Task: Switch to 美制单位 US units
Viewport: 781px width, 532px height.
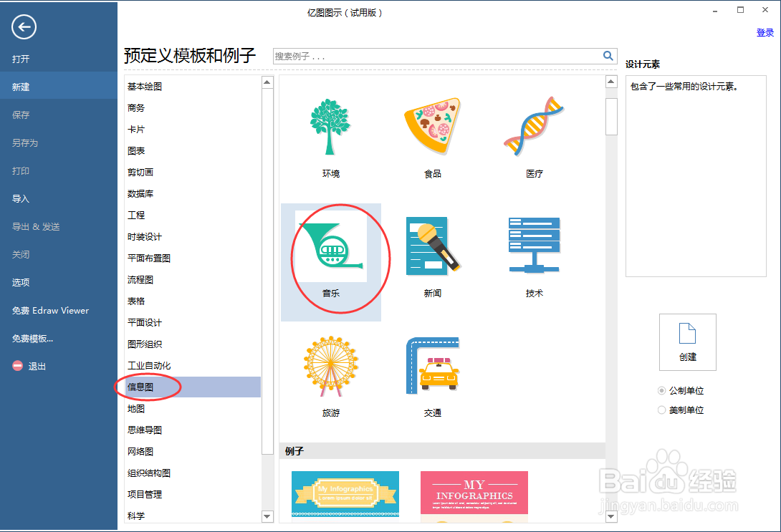Action: [663, 410]
